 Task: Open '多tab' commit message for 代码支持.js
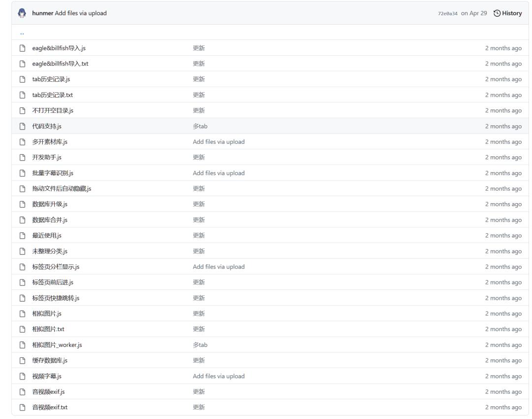pyautogui.click(x=200, y=126)
